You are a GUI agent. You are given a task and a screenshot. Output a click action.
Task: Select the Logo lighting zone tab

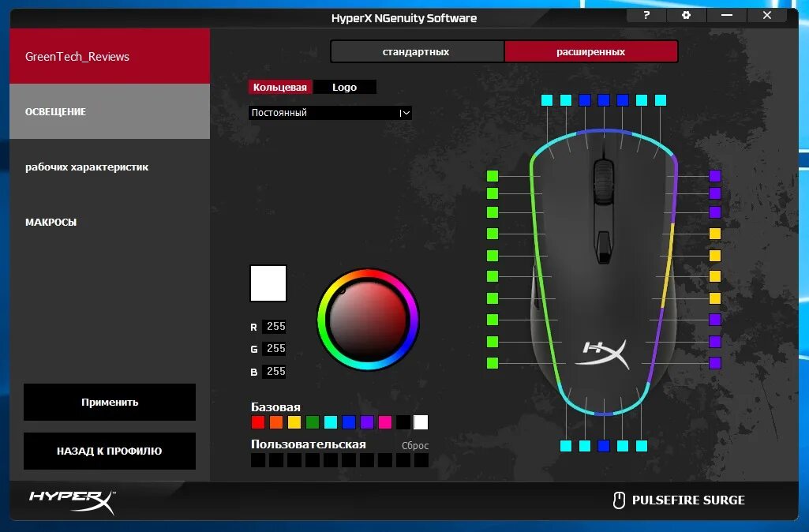pos(345,87)
